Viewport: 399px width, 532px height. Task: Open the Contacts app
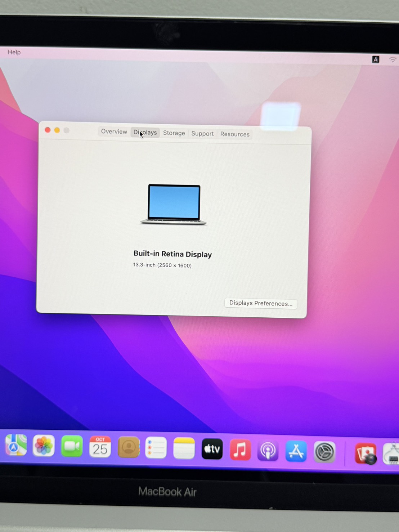[x=129, y=447]
